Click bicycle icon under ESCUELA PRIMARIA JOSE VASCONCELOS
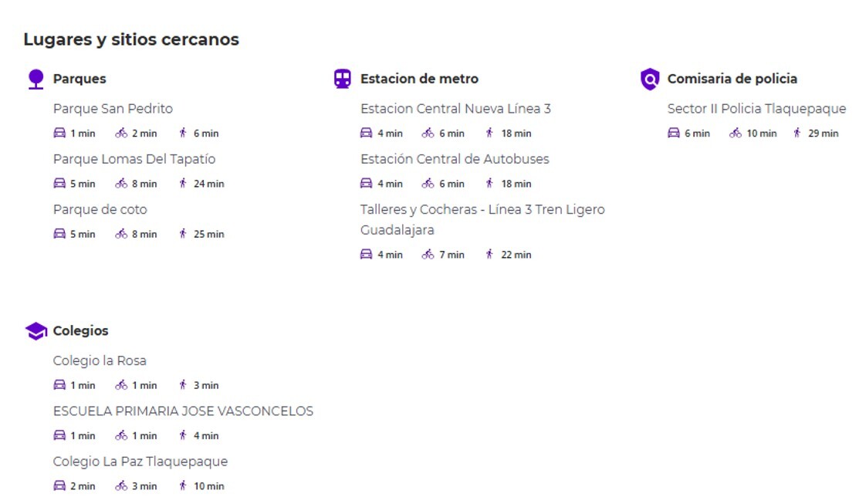Image resolution: width=859 pixels, height=504 pixels. pyautogui.click(x=121, y=435)
